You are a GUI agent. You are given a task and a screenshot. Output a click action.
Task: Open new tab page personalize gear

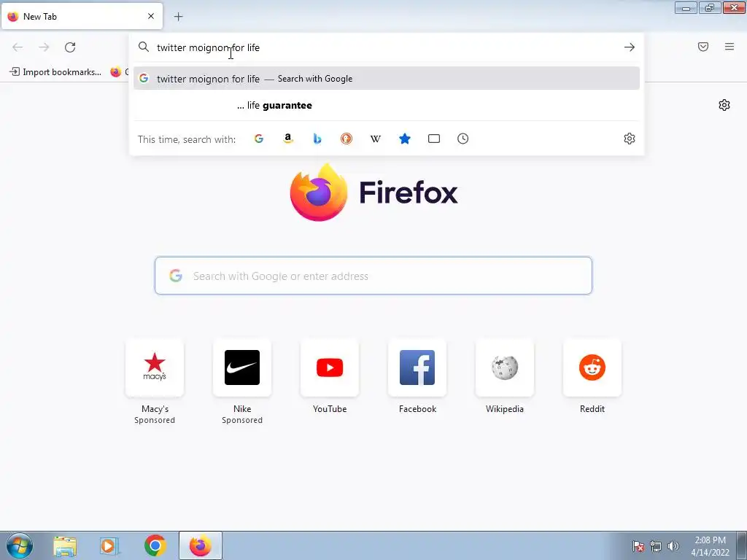[724, 105]
